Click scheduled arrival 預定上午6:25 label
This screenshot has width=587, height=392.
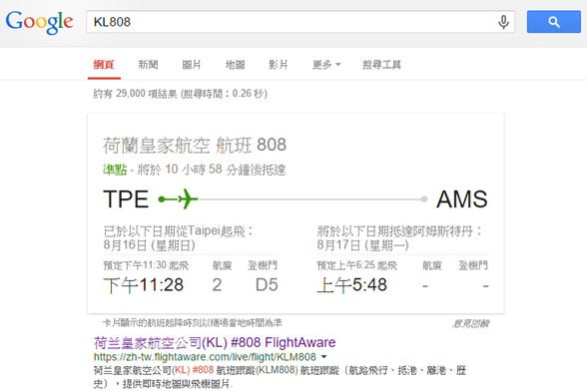356,265
